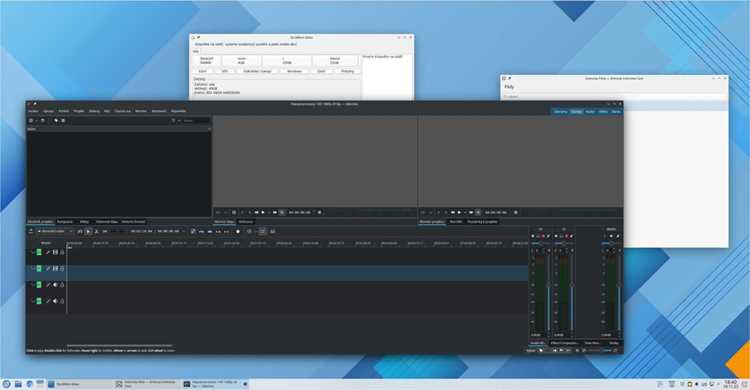
Task: Select the razor tool in timeline toolbar
Action: click(x=97, y=232)
